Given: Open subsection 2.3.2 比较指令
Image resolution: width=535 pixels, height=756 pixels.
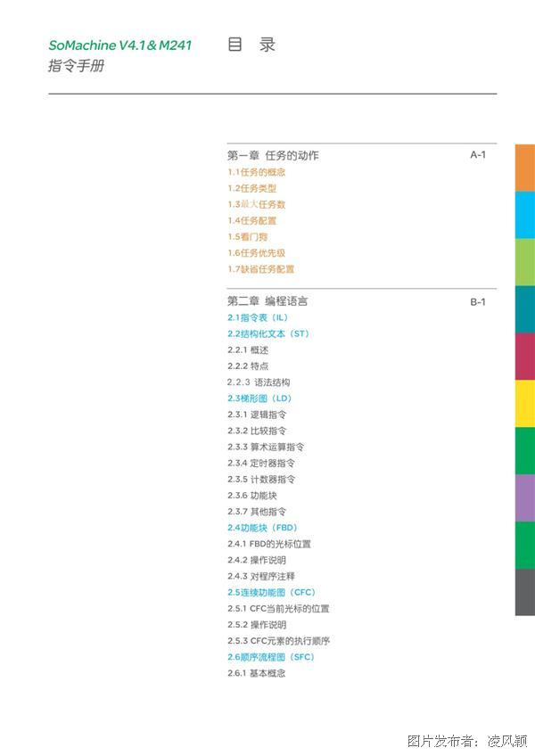Looking at the screenshot, I should [x=257, y=431].
